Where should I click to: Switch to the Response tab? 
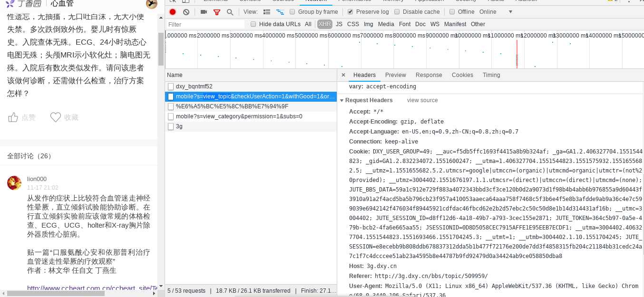click(x=429, y=75)
